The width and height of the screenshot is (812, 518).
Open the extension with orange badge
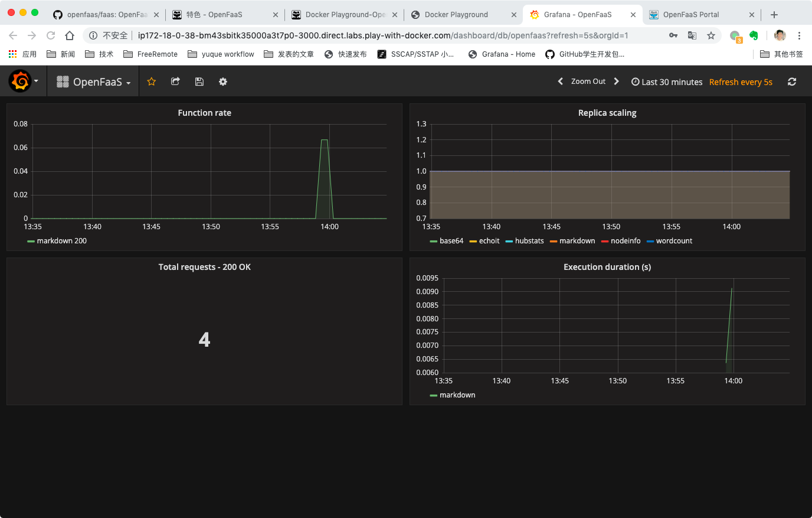pos(735,36)
